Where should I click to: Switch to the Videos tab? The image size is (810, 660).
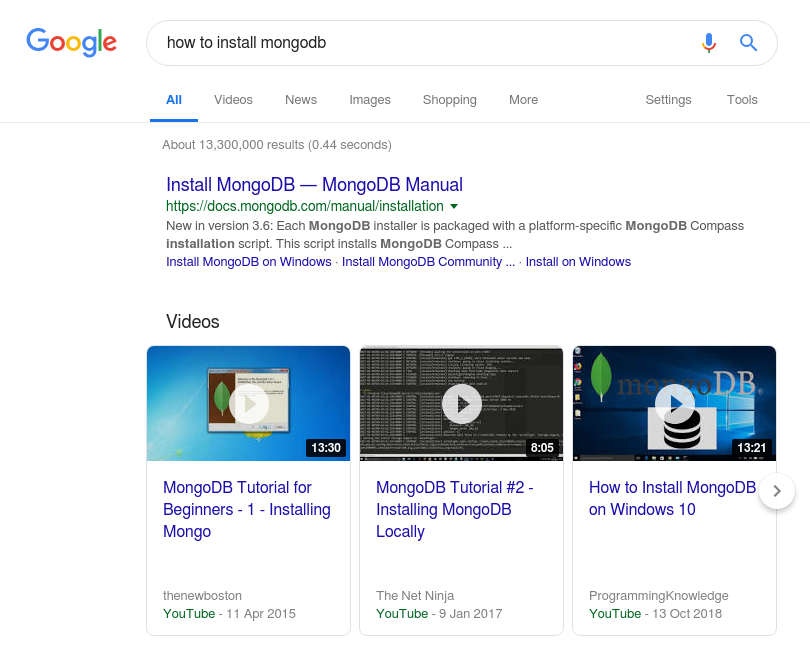pos(233,100)
